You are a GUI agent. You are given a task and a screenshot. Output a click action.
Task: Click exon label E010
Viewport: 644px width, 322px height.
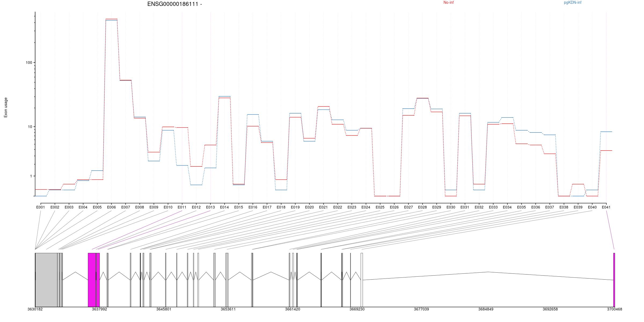coord(168,207)
